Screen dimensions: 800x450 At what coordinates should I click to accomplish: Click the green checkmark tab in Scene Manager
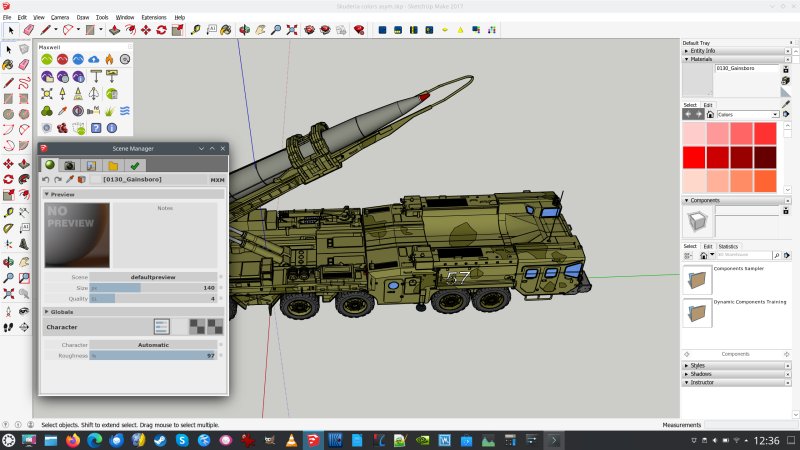click(134, 165)
